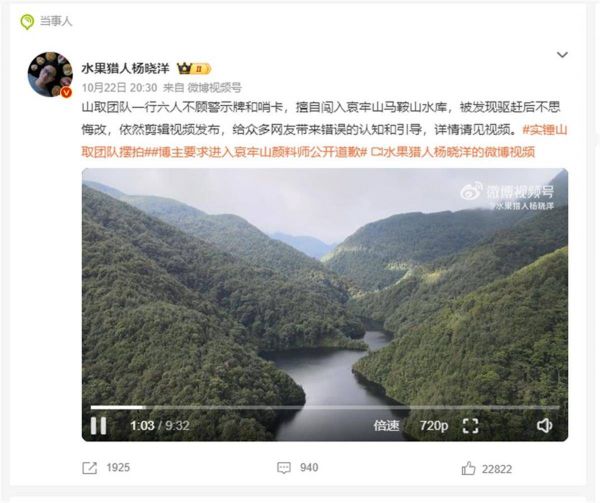Click the username 水果猎人杨晓洋

click(x=126, y=68)
